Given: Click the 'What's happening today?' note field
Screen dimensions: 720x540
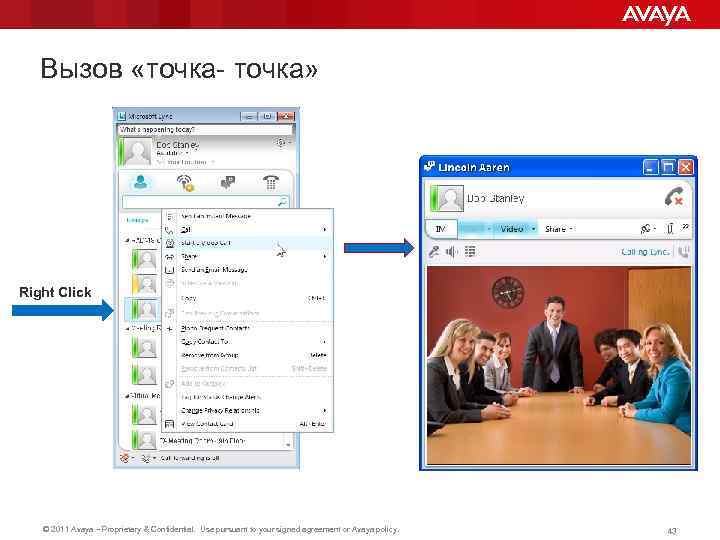Looking at the screenshot, I should click(205, 130).
